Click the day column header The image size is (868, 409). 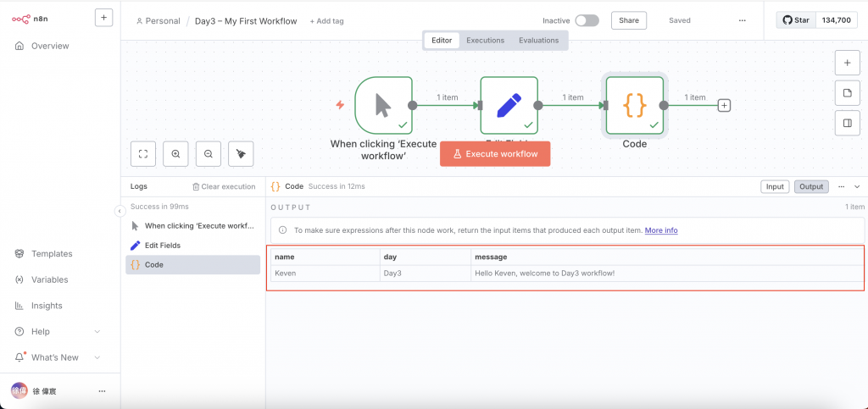pos(426,257)
